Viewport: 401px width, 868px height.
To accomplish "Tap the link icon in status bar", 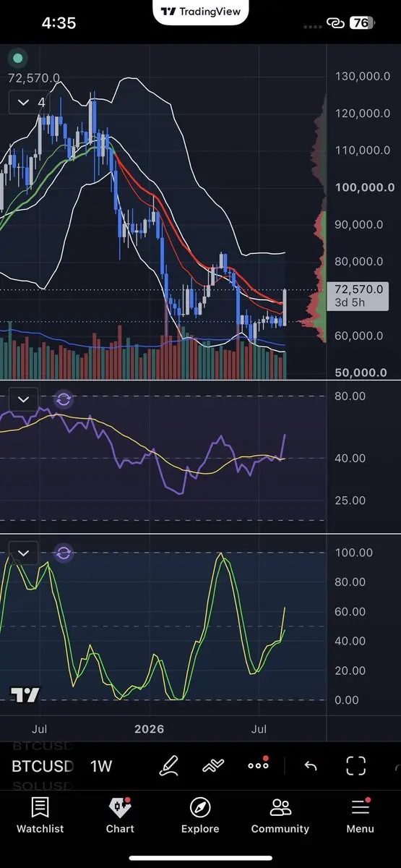I will click(x=335, y=23).
